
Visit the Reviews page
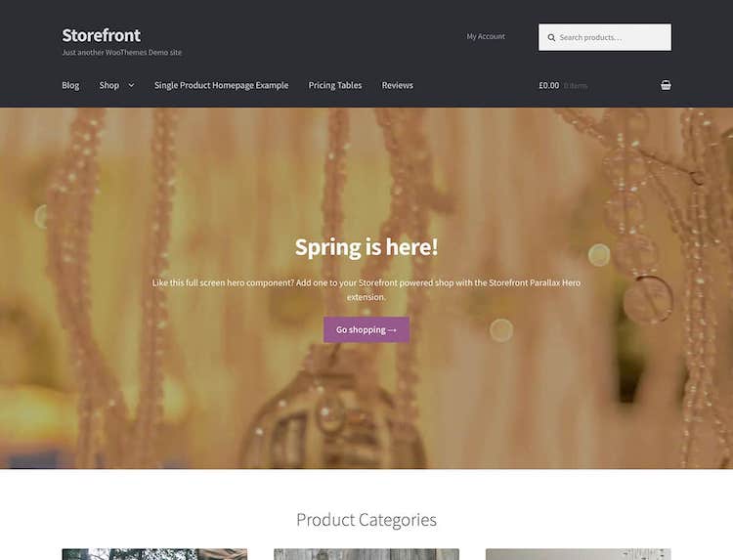click(x=398, y=85)
